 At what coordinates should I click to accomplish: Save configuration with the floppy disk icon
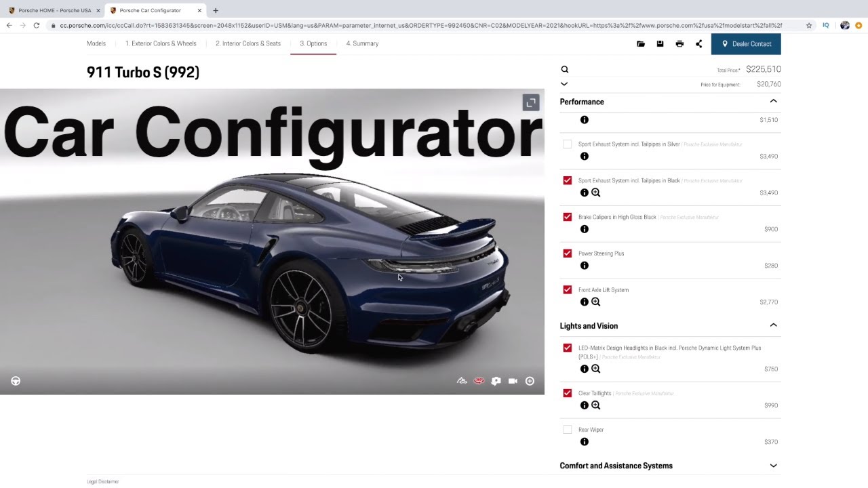click(660, 44)
